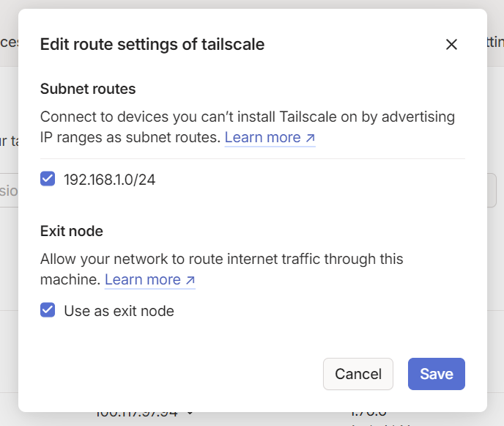Switch to the partially hidden Settings tab at top right
The width and height of the screenshot is (504, 426).
tap(496, 43)
